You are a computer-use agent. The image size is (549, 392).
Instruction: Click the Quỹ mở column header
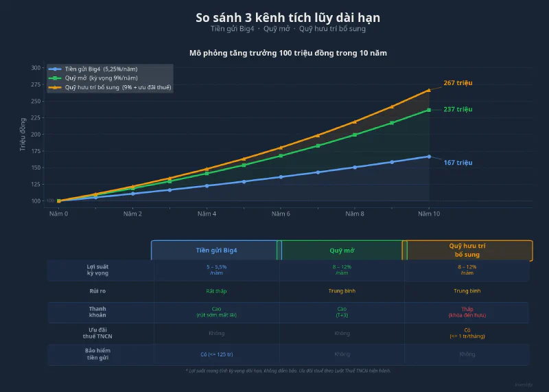342,250
